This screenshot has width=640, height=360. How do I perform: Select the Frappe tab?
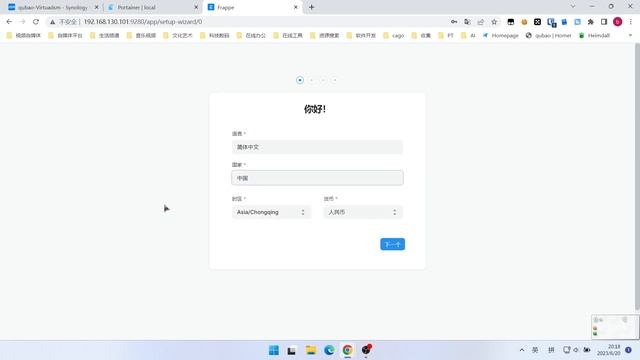(x=252, y=7)
